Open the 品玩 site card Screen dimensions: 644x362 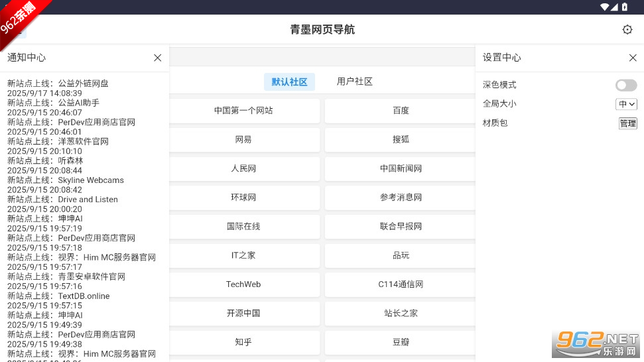coord(400,255)
